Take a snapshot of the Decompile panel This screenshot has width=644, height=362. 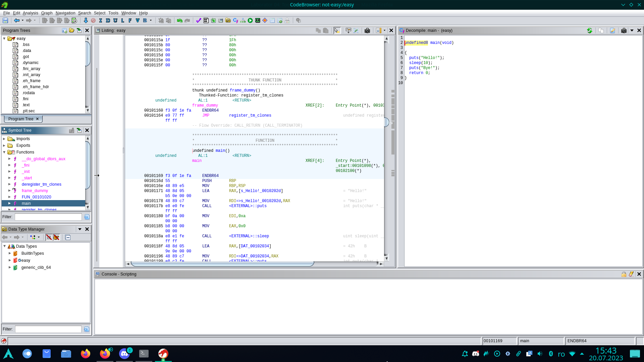(624, 31)
